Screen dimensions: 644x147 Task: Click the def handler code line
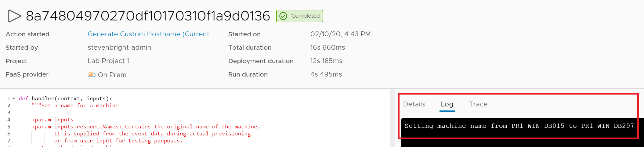[65, 99]
